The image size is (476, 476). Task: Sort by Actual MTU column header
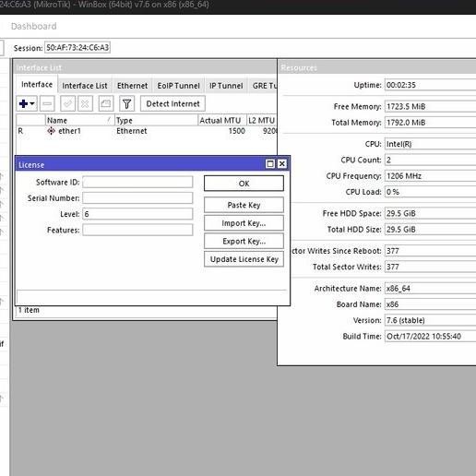(x=222, y=120)
